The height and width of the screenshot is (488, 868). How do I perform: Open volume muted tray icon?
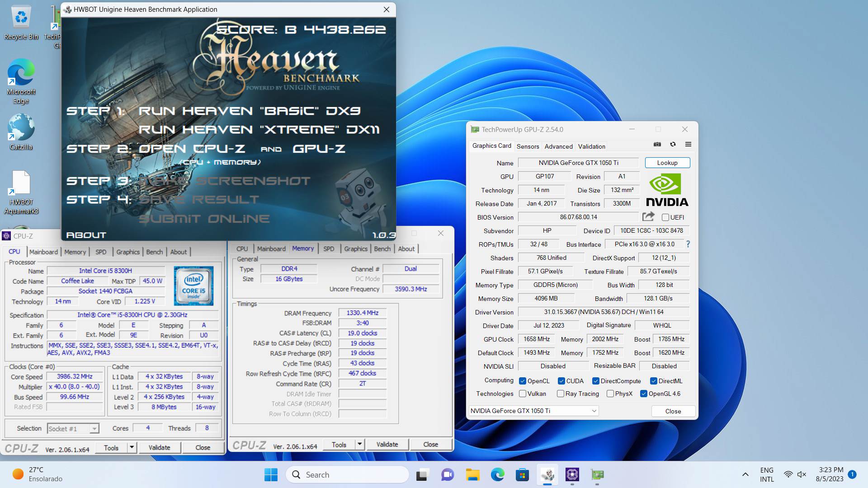[802, 474]
